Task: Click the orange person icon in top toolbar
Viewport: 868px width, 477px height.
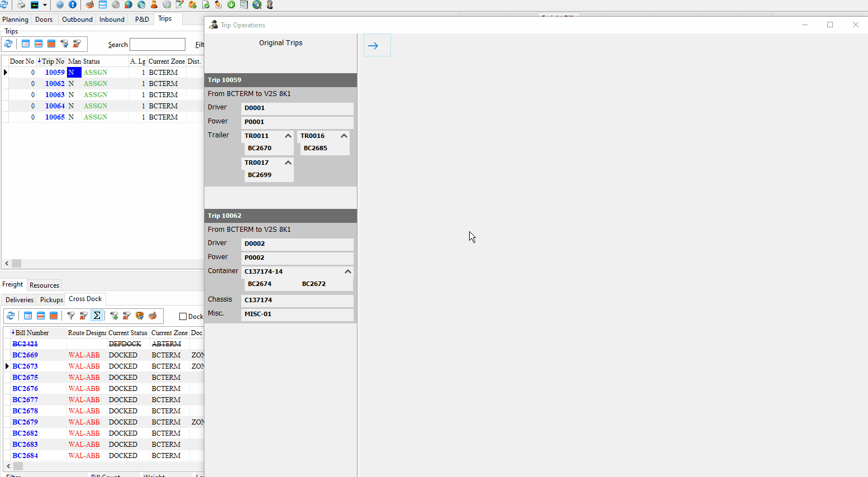Action: tap(154, 4)
